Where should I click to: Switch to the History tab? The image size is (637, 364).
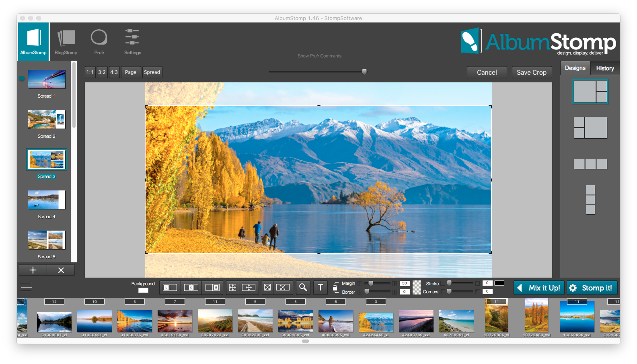tap(605, 68)
